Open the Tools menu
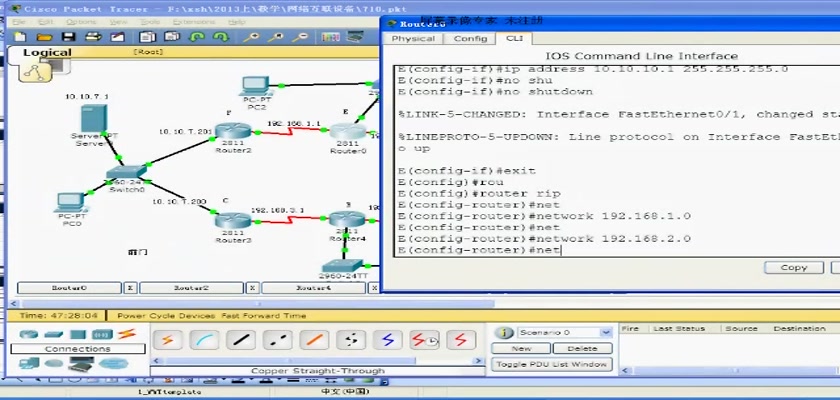Viewport: 840px width, 400px height. click(x=150, y=22)
